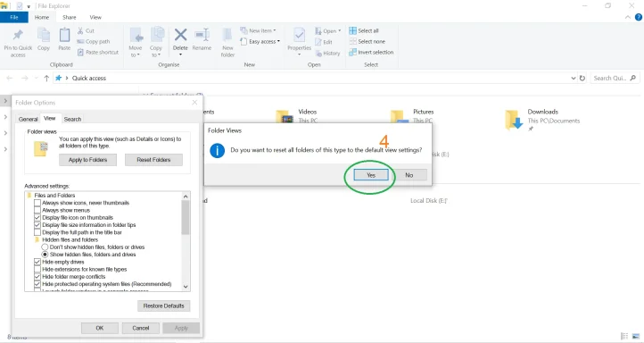This screenshot has width=644, height=343.
Task: Uncheck Display file size information in folder tips
Action: click(x=37, y=225)
